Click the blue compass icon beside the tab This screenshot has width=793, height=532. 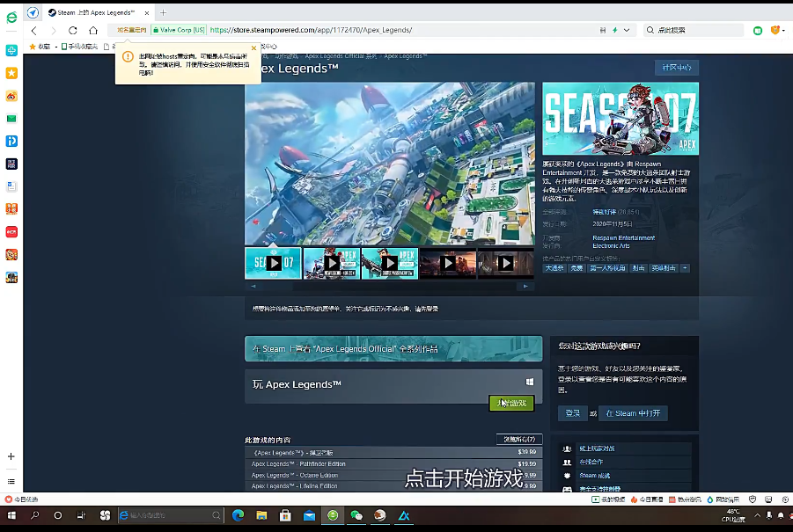(33, 12)
